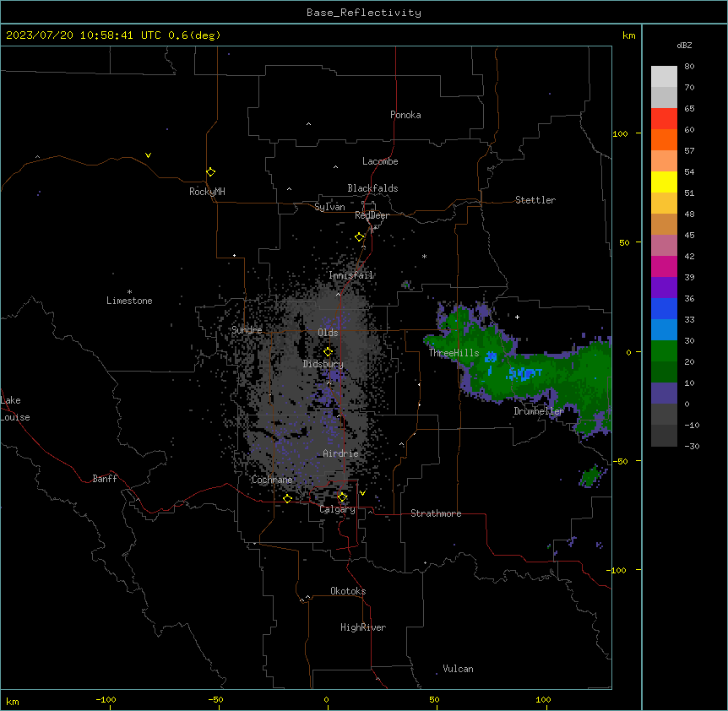Click the Airdrie label
The width and height of the screenshot is (728, 711).
coord(340,453)
